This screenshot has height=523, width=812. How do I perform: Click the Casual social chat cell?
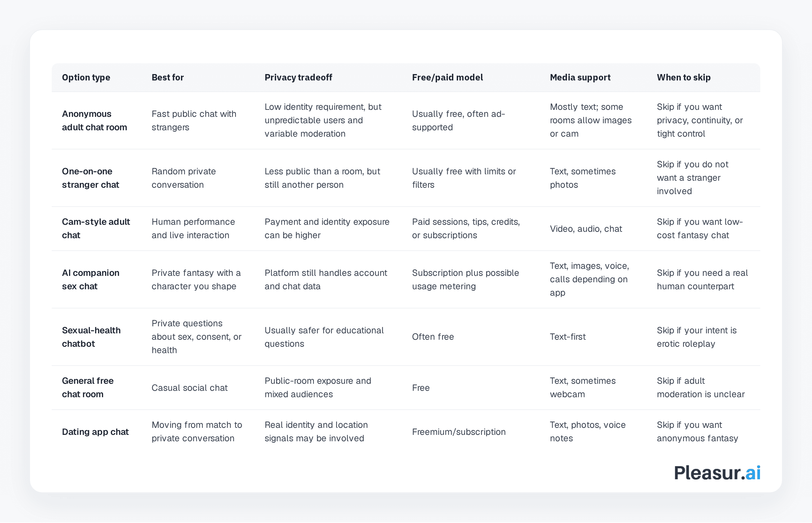tap(189, 388)
